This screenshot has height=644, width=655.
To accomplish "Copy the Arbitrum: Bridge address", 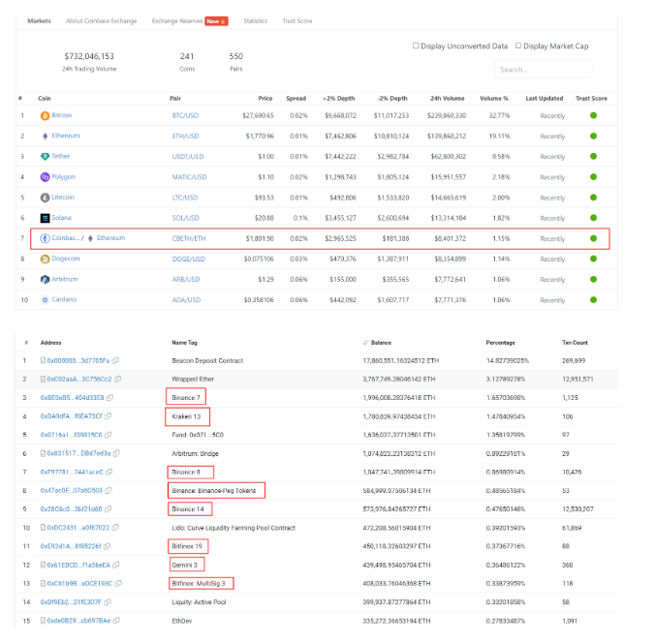I will pos(116,453).
